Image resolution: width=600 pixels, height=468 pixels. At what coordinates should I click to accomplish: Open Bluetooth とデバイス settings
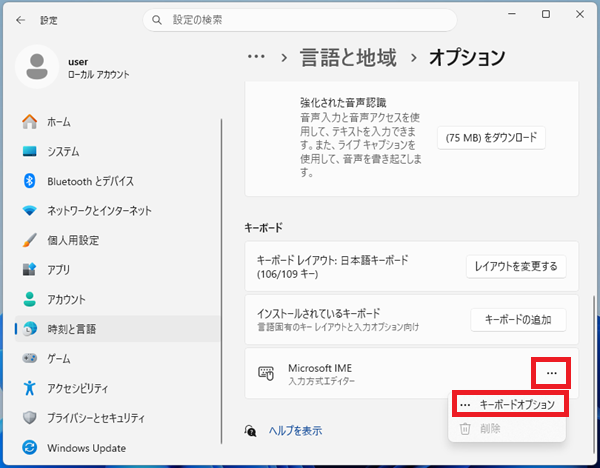[90, 181]
